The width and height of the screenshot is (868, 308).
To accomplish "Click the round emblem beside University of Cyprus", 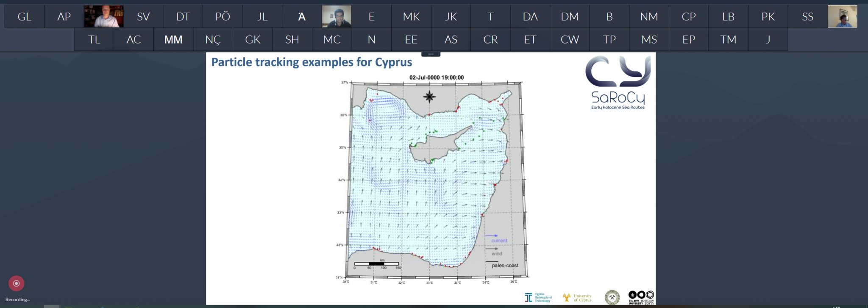I will [612, 297].
